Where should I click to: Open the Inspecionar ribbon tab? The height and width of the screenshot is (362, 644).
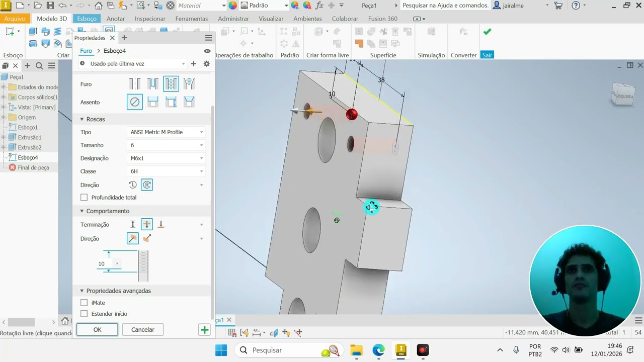tap(150, 19)
